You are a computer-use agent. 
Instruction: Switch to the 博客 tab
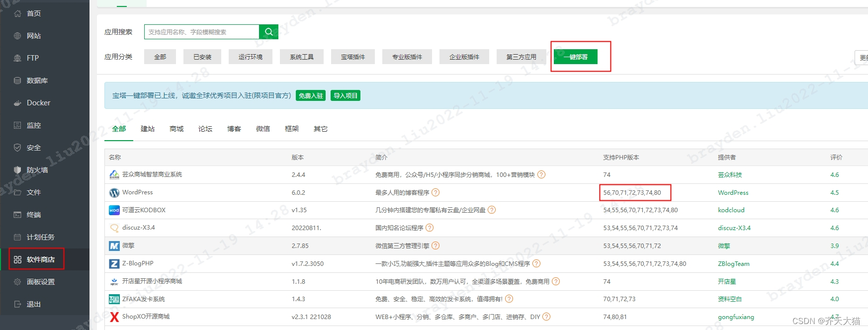(x=234, y=129)
